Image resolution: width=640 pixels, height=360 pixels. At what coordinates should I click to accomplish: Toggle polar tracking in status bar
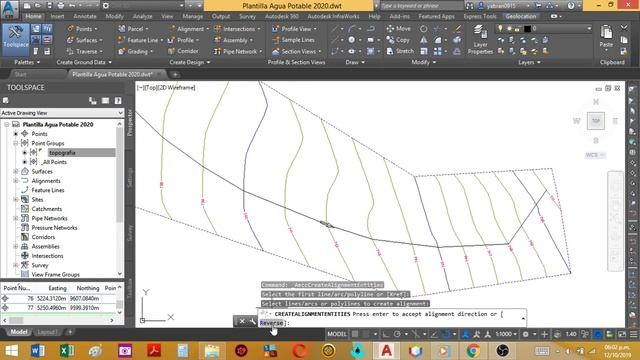[397, 334]
